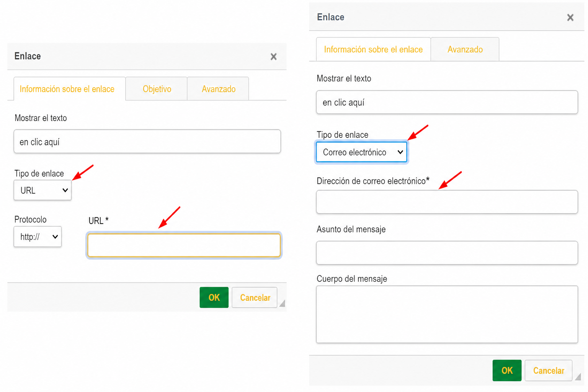Viewport: 588px width, 392px height.
Task: Select right Información sobre el enlace tab
Action: pos(373,49)
